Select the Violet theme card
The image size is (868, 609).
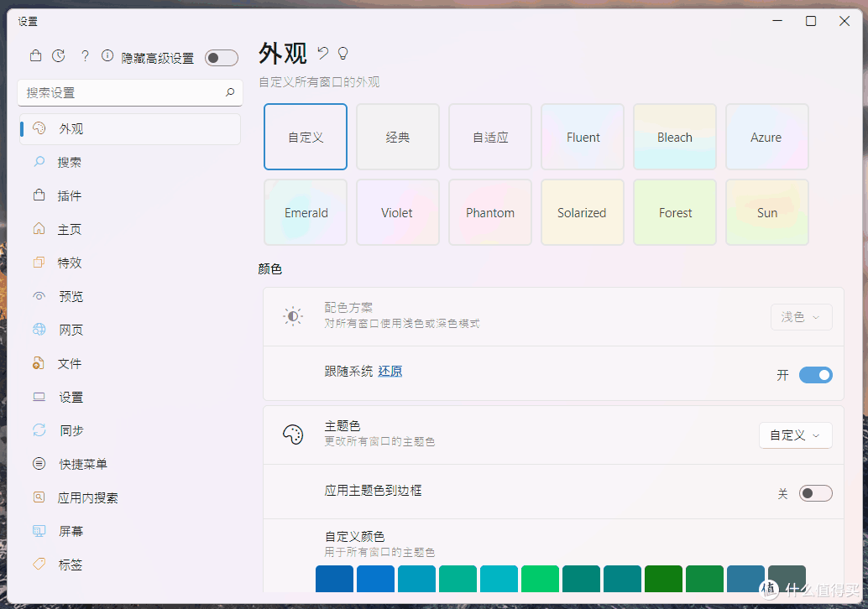pyautogui.click(x=397, y=212)
